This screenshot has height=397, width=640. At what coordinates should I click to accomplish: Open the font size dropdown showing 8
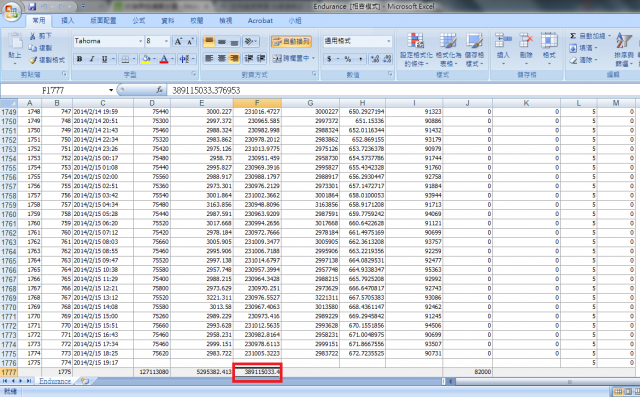[x=166, y=41]
